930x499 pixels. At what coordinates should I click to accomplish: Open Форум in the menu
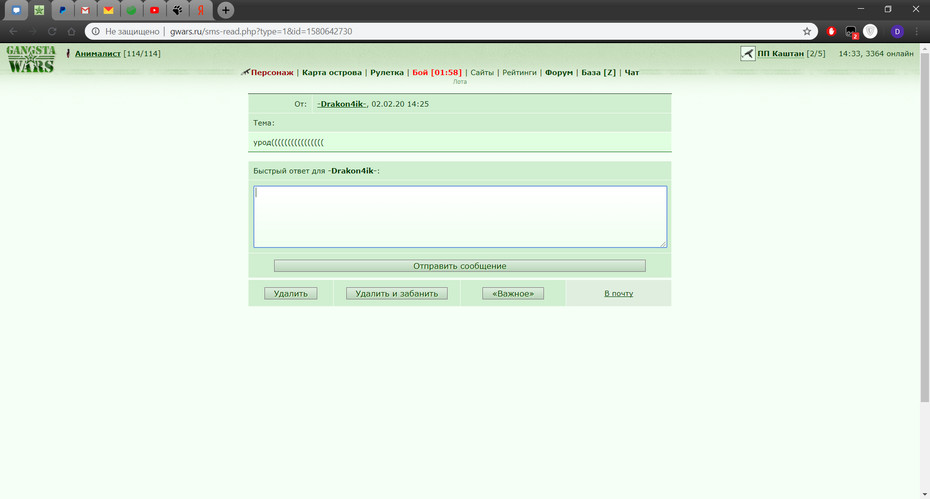559,72
